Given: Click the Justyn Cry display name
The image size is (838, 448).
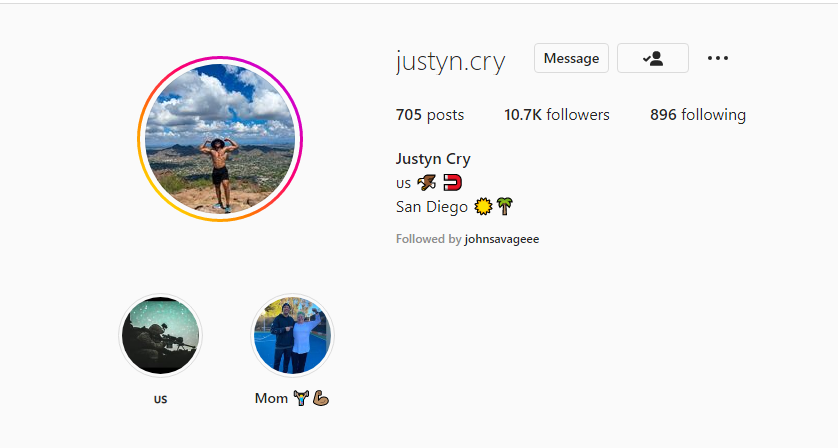Looking at the screenshot, I should click(x=433, y=159).
